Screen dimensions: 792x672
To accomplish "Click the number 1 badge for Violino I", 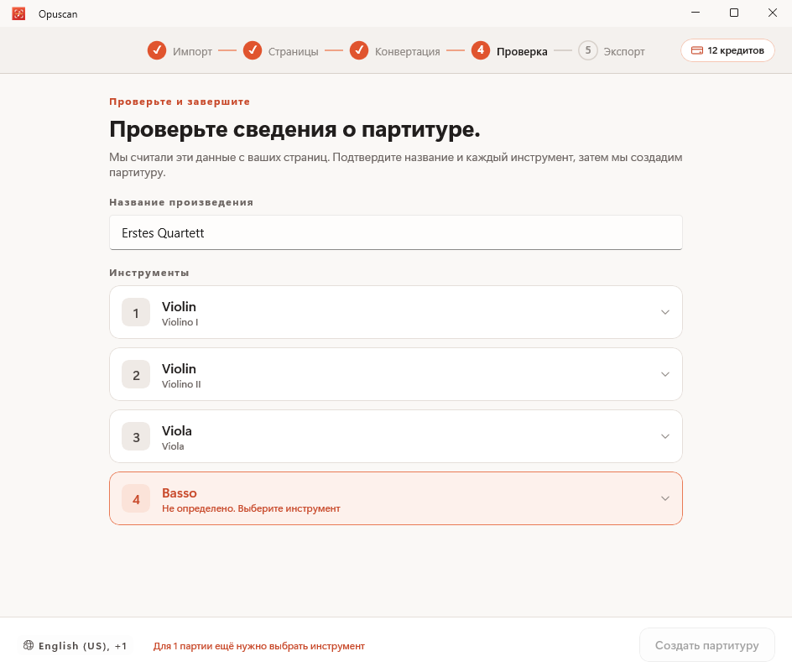I will point(136,312).
